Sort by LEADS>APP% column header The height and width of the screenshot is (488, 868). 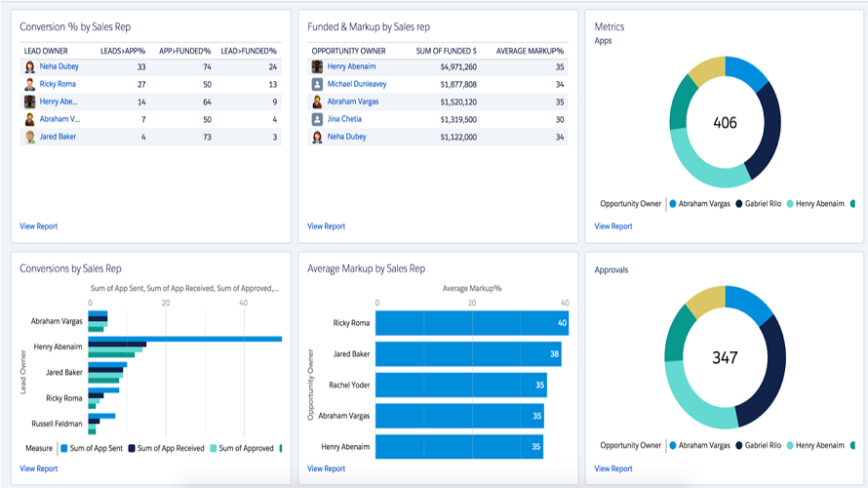tap(123, 51)
